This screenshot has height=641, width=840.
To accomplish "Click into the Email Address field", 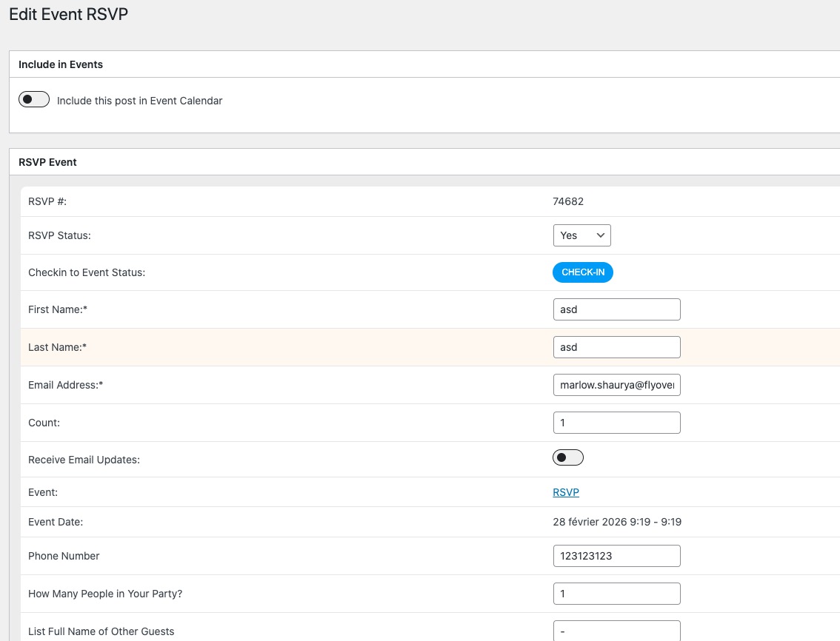I will 616,385.
